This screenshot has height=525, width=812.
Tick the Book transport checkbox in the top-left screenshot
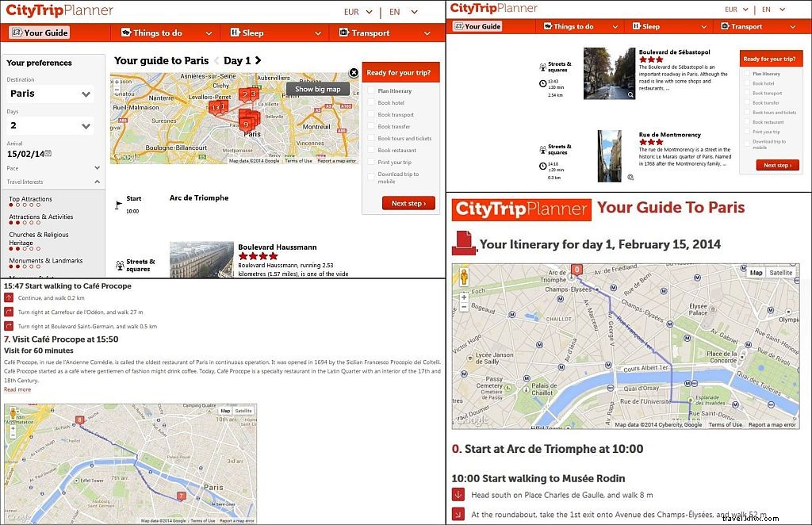(x=371, y=114)
